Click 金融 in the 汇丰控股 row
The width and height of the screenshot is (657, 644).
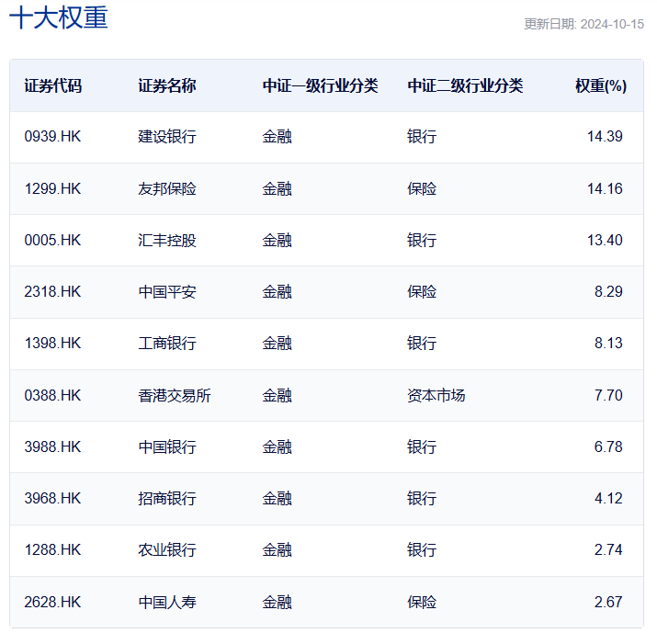(x=277, y=240)
